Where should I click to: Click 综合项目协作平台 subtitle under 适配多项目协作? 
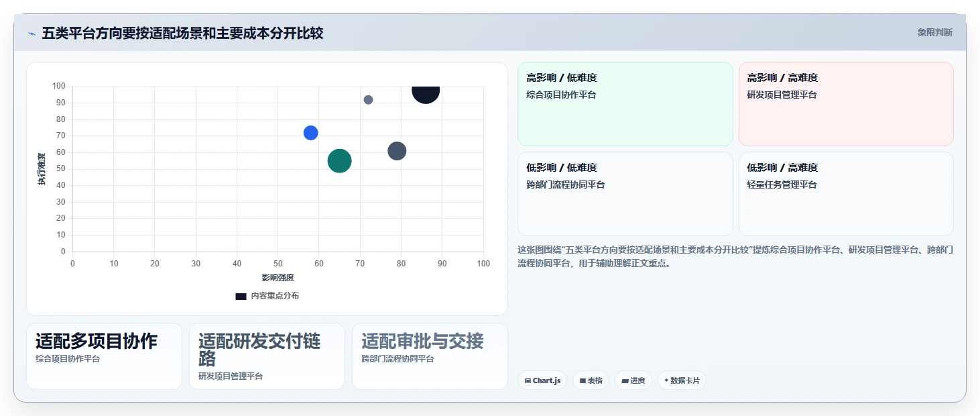pos(68,359)
